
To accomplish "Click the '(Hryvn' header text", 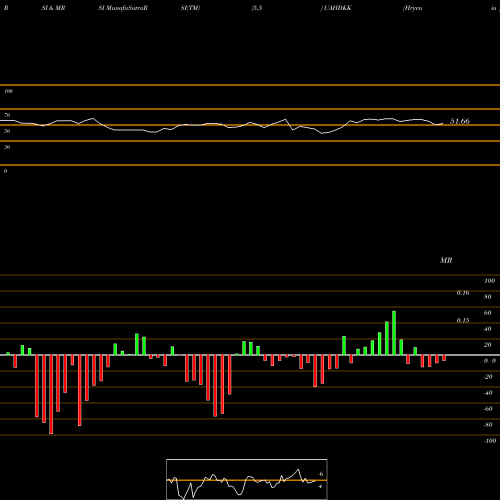I will [x=413, y=8].
